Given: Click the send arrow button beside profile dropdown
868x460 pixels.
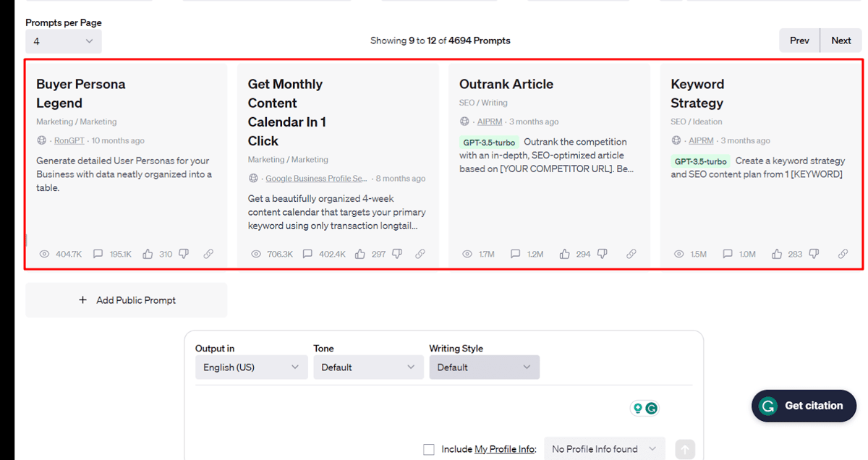Looking at the screenshot, I should tap(685, 449).
